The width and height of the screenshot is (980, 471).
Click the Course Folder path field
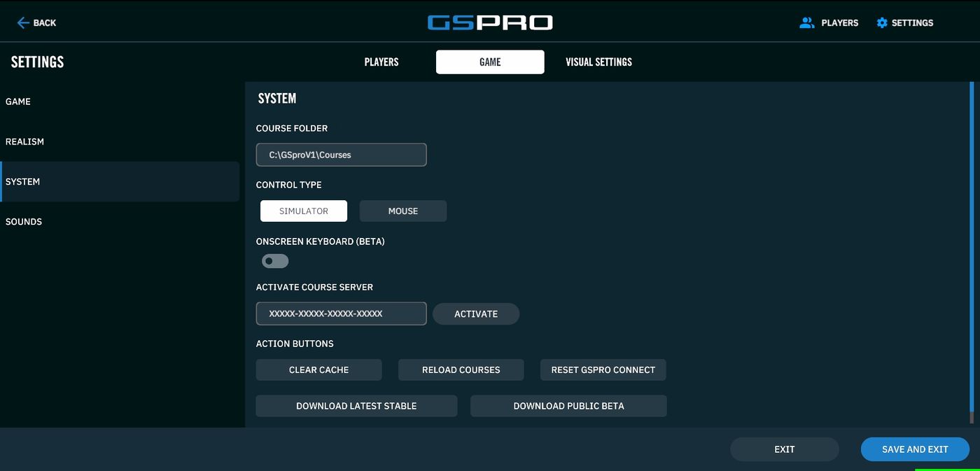click(x=341, y=155)
